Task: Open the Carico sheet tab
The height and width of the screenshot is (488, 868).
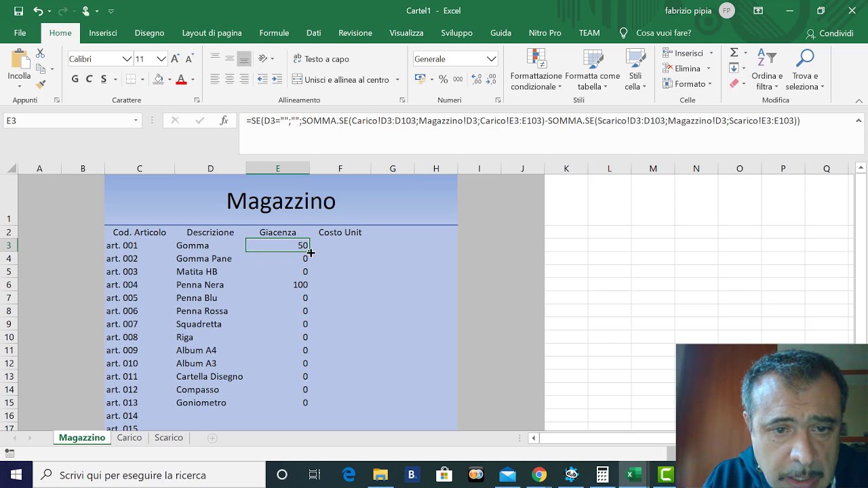Action: click(x=129, y=438)
